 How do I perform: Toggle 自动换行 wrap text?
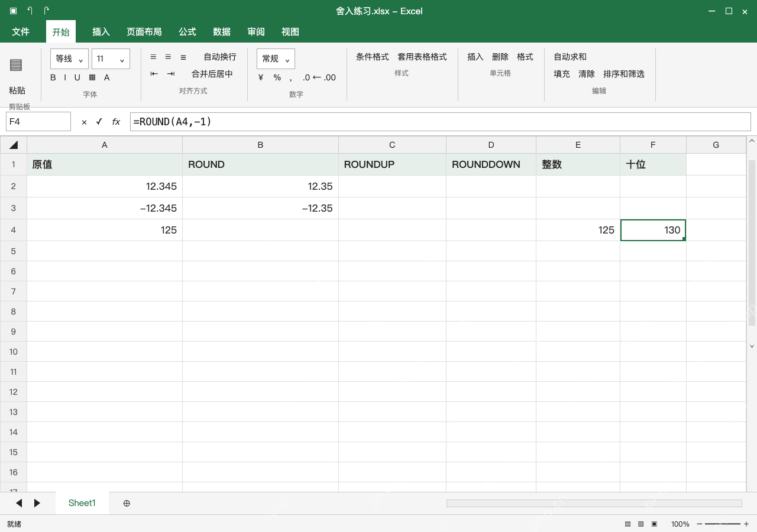pos(220,57)
